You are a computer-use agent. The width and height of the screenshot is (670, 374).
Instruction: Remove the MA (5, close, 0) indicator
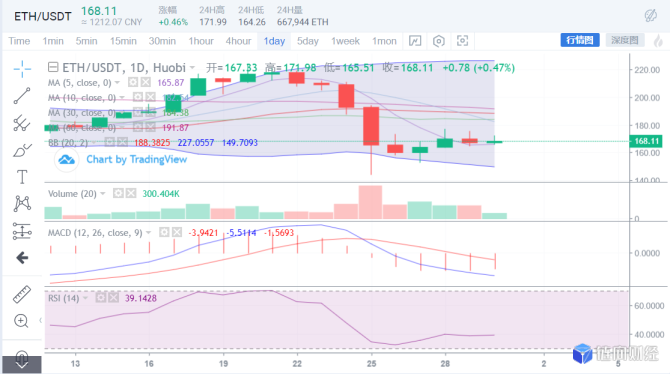pos(146,82)
